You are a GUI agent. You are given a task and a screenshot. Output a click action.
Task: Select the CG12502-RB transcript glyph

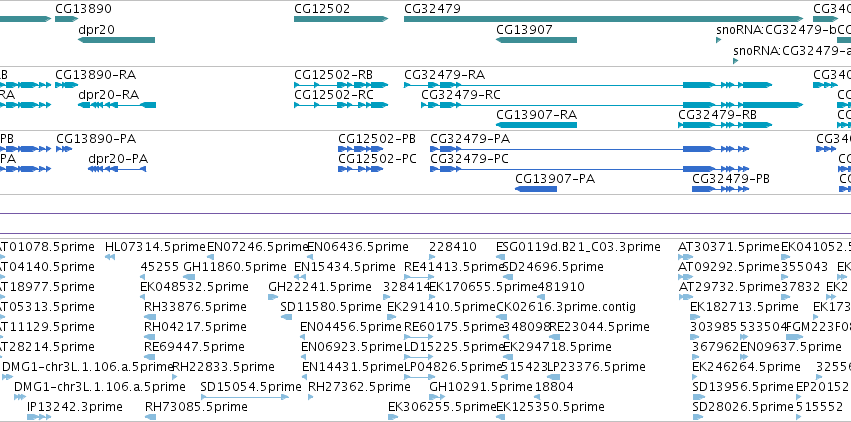click(x=341, y=85)
